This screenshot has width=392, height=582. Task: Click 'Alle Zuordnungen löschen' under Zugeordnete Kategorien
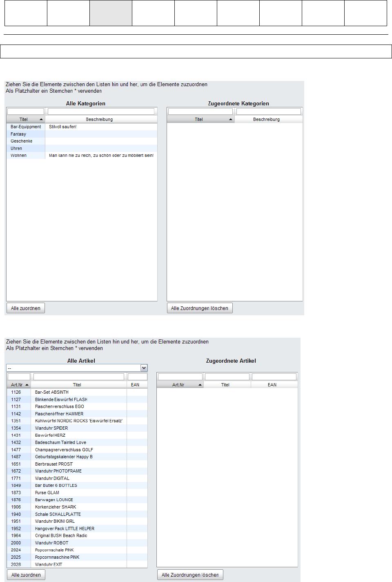tap(200, 308)
